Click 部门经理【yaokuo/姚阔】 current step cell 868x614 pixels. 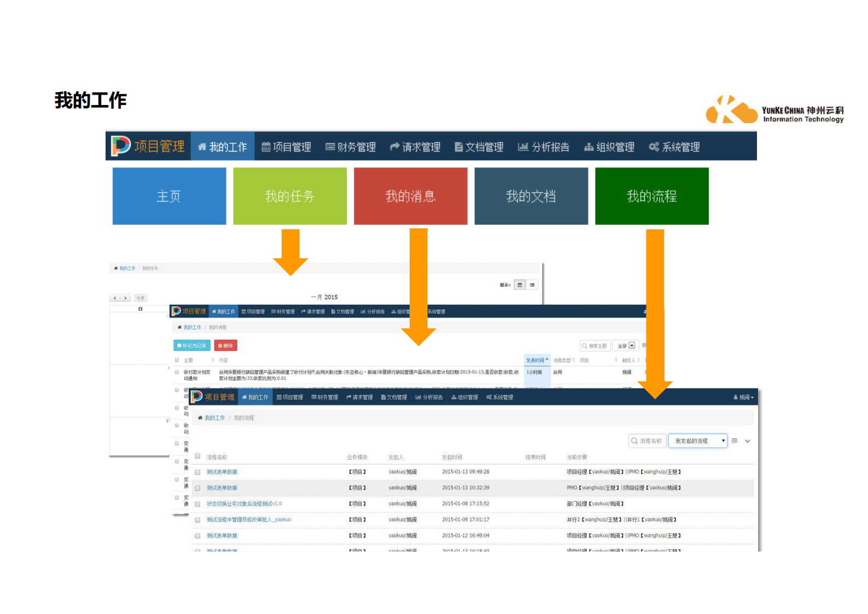(595, 503)
